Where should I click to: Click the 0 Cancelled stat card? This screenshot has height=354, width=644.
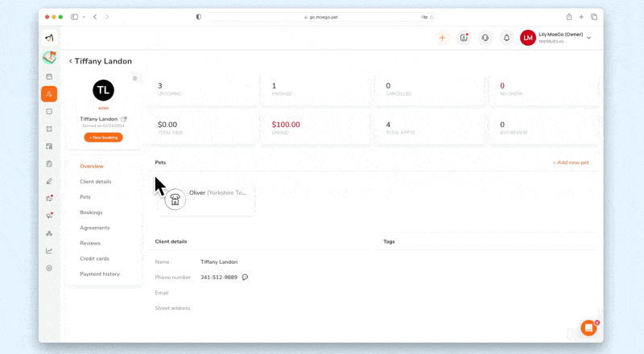(431, 89)
